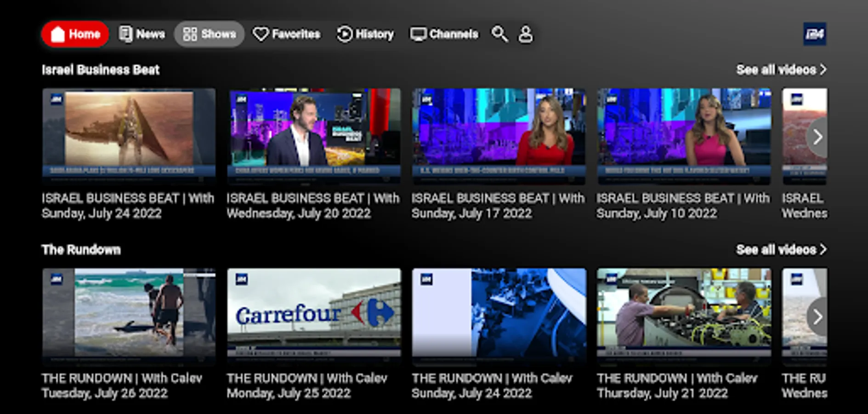Screen dimensions: 868x414
Task: Click "The Rundown" section heading
Action: click(81, 249)
